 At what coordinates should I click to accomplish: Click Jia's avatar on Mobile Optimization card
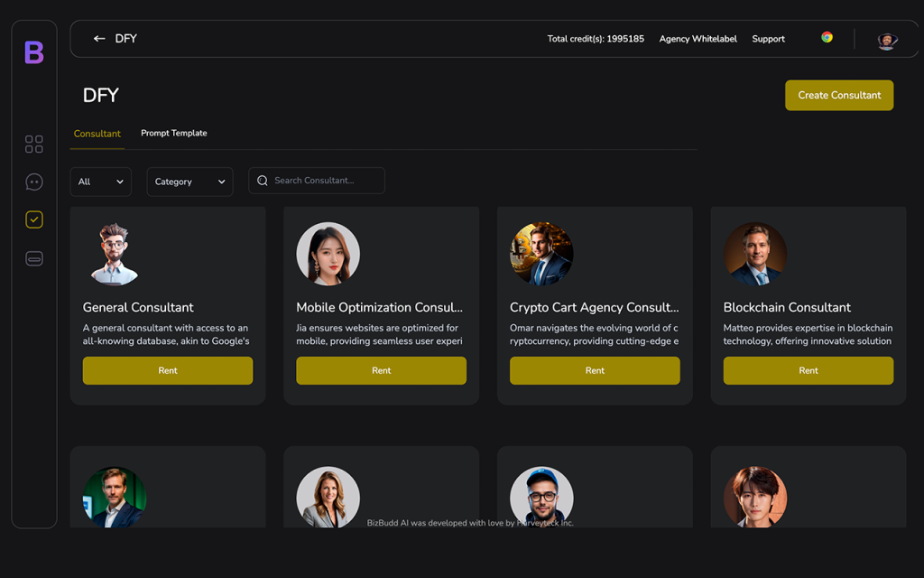coord(328,253)
